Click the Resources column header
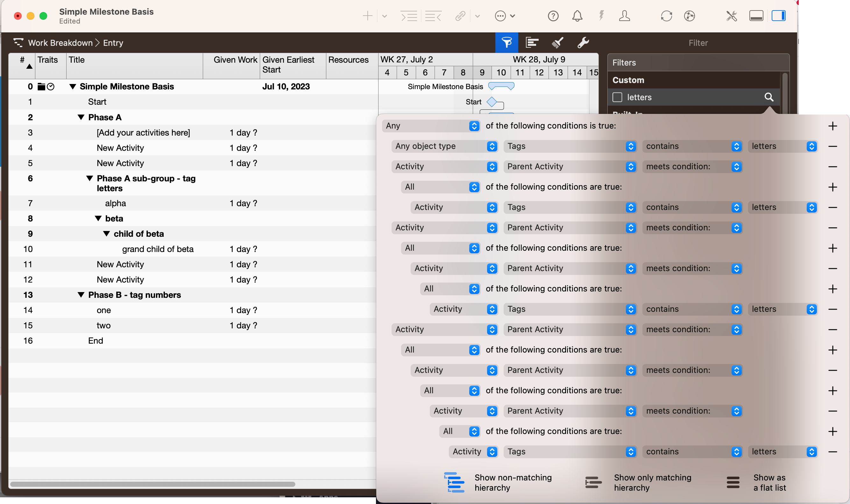Viewport: 850px width, 504px height. pos(352,66)
